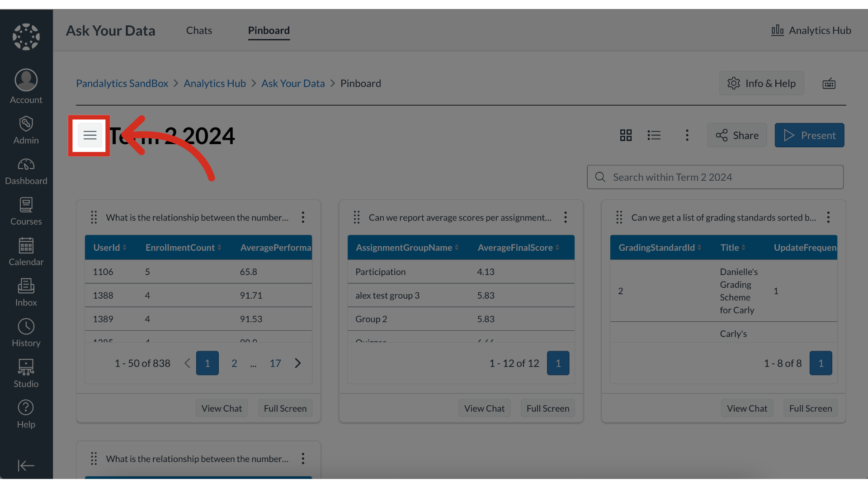
Task: Open History in the sidebar
Action: [x=26, y=333]
